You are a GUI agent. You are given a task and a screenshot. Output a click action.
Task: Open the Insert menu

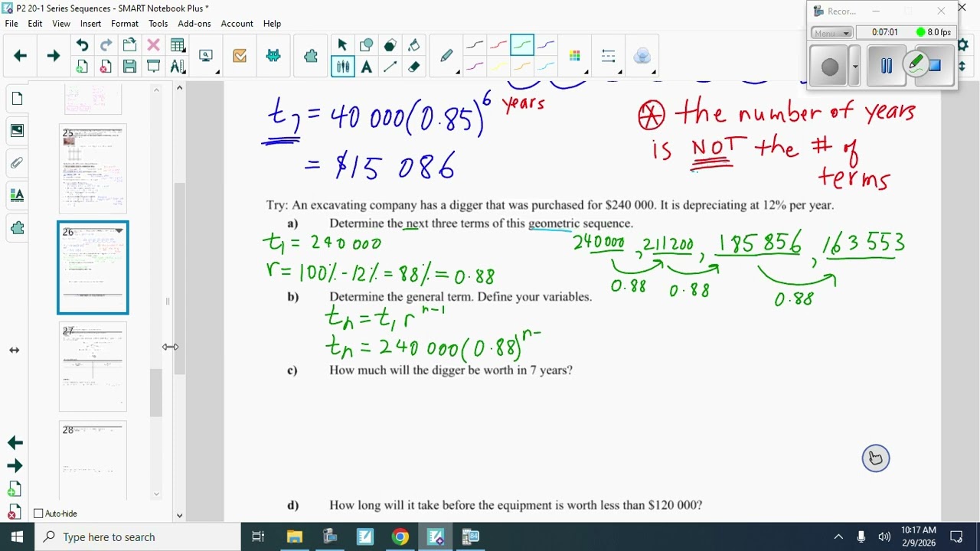tap(90, 24)
